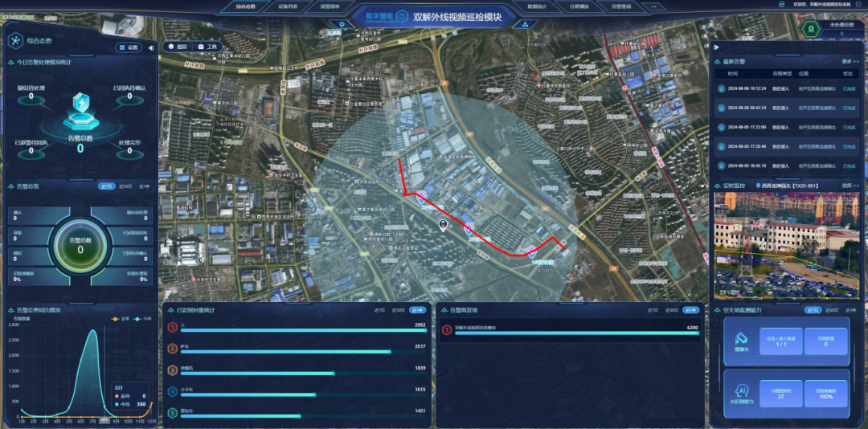The image size is (868, 429).
Task: Click the 综合态势 hexagon icon
Action: pos(15,40)
